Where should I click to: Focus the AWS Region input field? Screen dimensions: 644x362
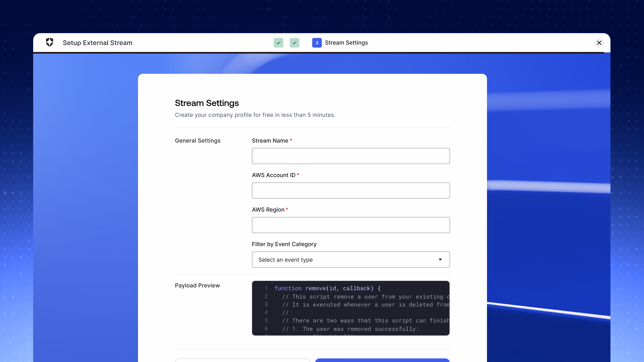coord(351,225)
